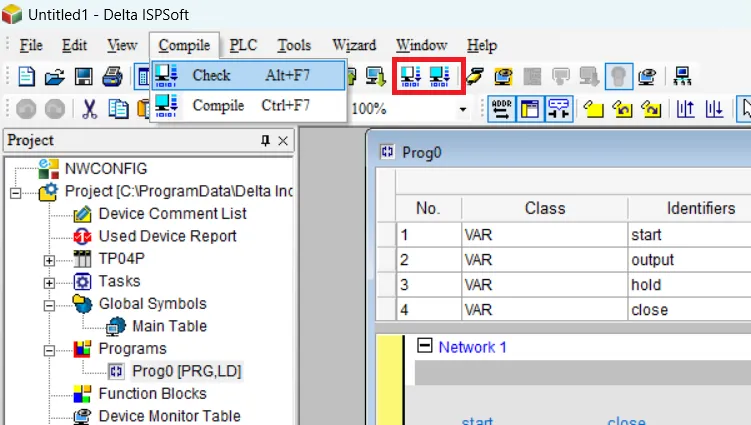Select the 'close' identifier cell
Screen dimensions: 751x425
click(x=690, y=310)
